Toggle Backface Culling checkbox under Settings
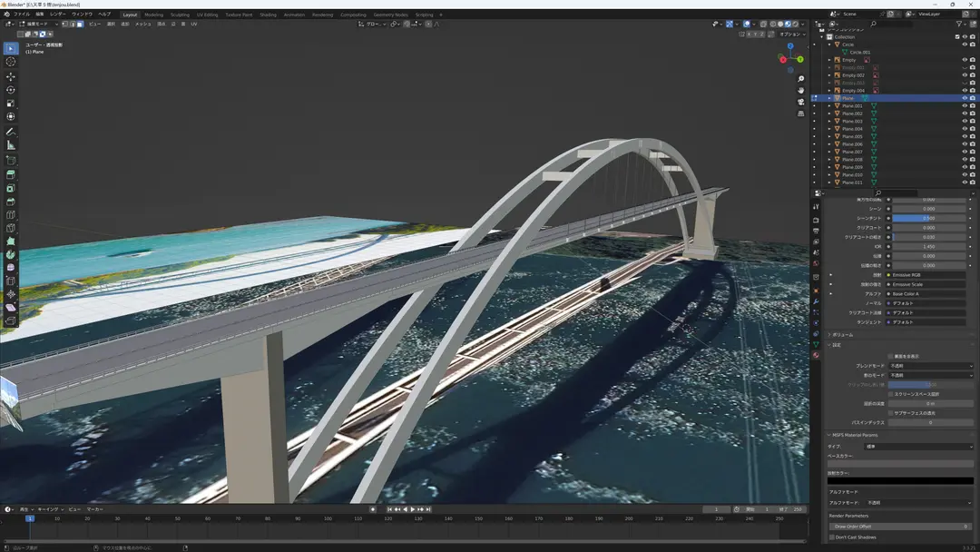This screenshot has height=552, width=980. 891,356
